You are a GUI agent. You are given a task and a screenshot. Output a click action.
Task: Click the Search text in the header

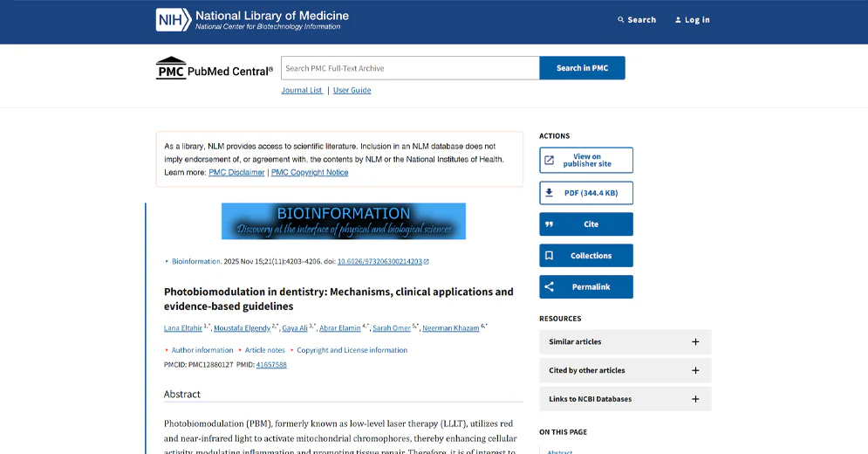tap(641, 20)
